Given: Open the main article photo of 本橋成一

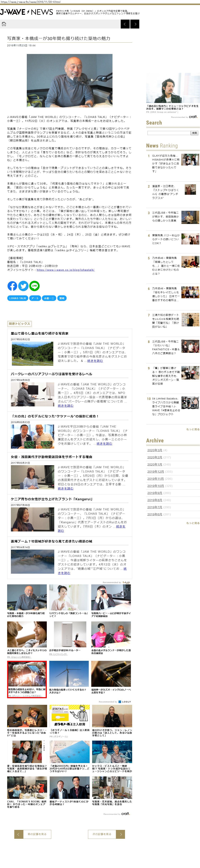Looking at the screenshot, I should pos(70,81).
